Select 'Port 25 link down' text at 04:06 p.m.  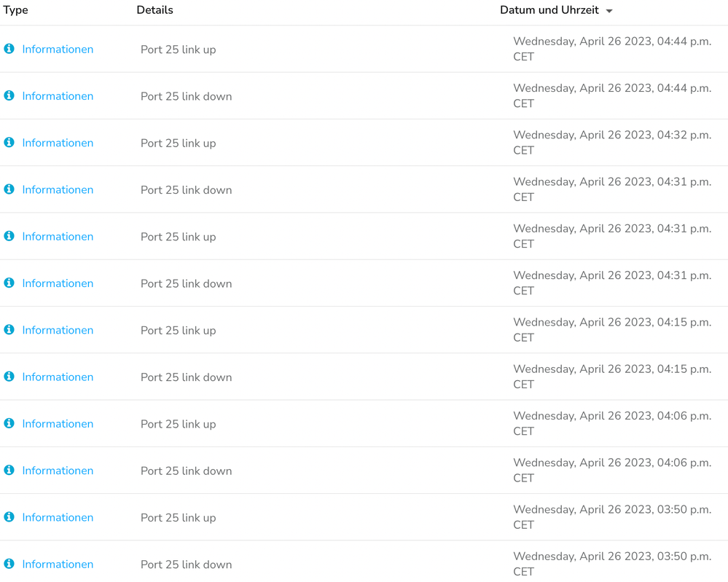186,471
